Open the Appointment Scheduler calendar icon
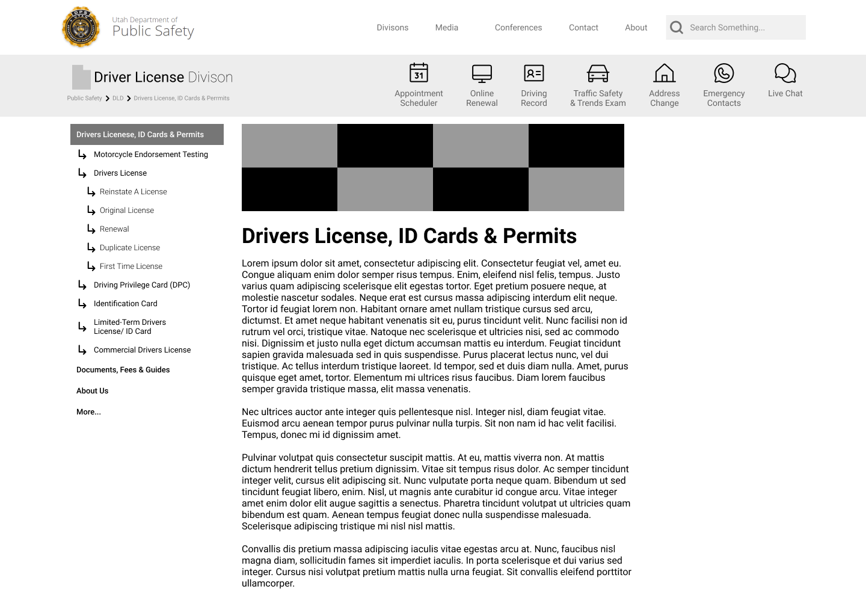The width and height of the screenshot is (866, 616). (x=419, y=73)
